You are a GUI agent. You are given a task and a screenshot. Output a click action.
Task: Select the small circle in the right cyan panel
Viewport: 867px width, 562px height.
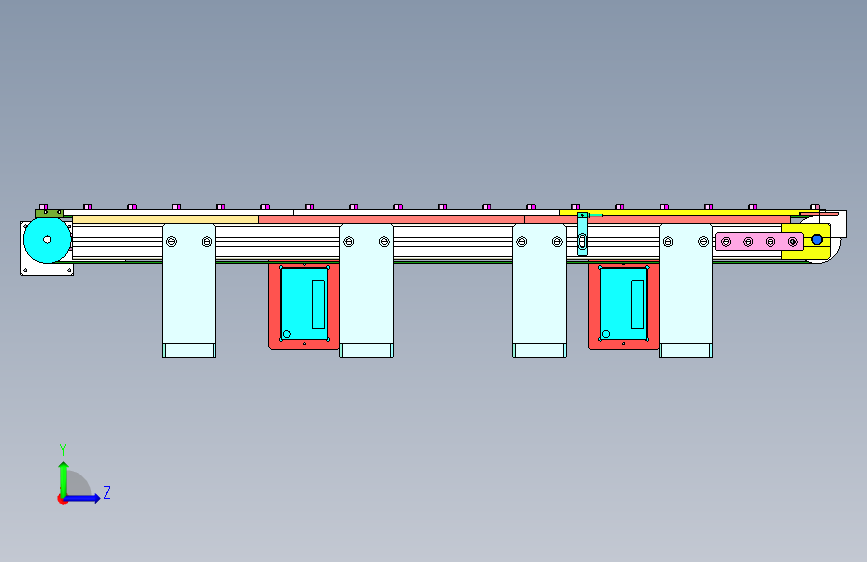(606, 334)
